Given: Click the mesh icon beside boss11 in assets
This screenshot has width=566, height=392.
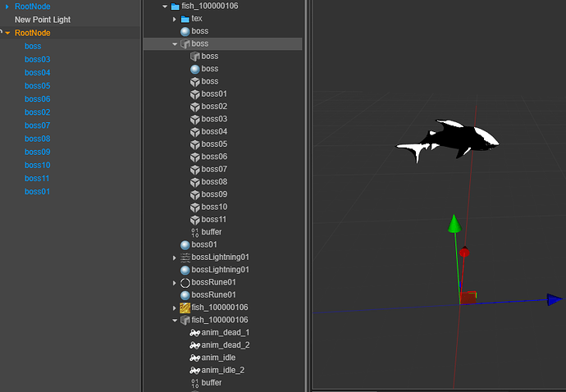Looking at the screenshot, I should pos(195,220).
